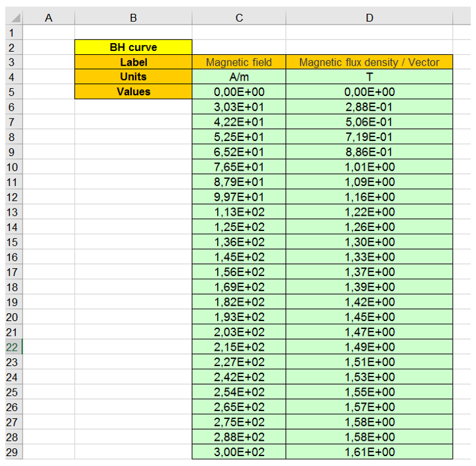The height and width of the screenshot is (466, 476).
Task: Select the Units cell in column B
Action: (133, 77)
